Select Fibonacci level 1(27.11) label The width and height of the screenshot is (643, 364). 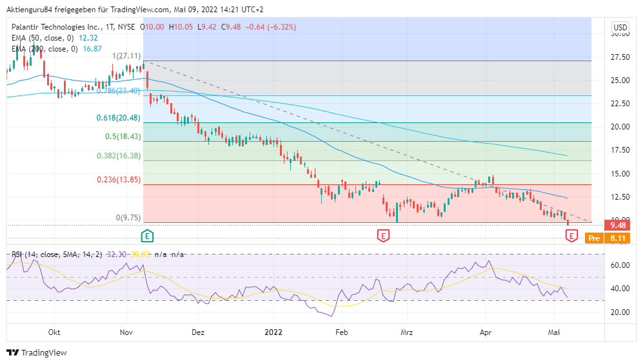click(126, 56)
